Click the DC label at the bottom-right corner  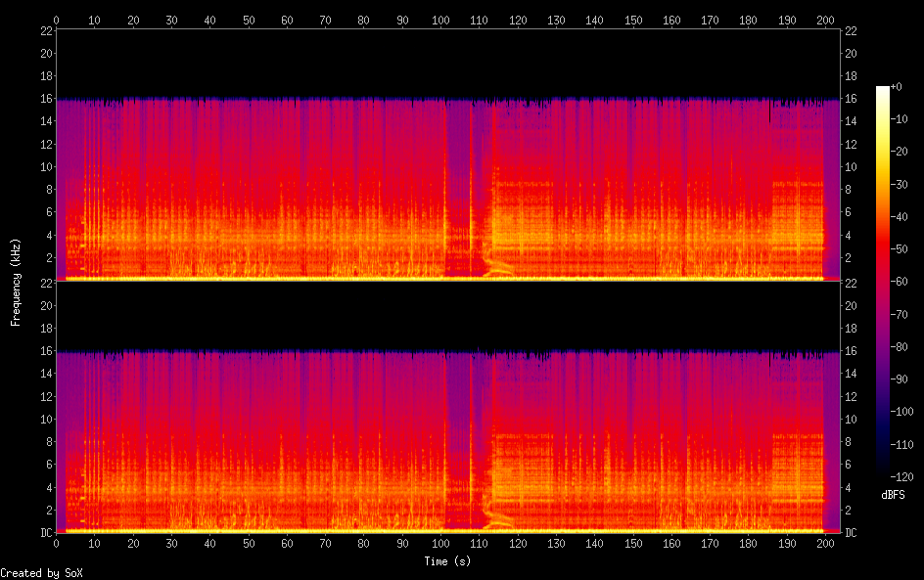click(x=851, y=533)
